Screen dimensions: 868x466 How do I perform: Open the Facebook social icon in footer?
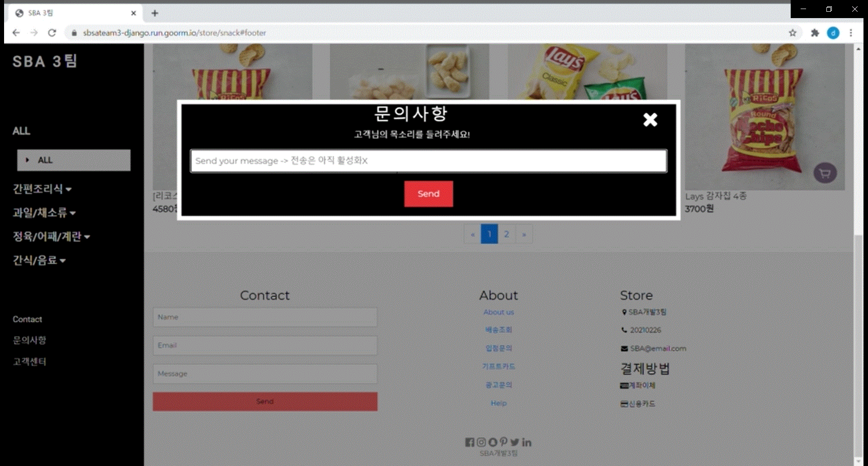point(469,442)
